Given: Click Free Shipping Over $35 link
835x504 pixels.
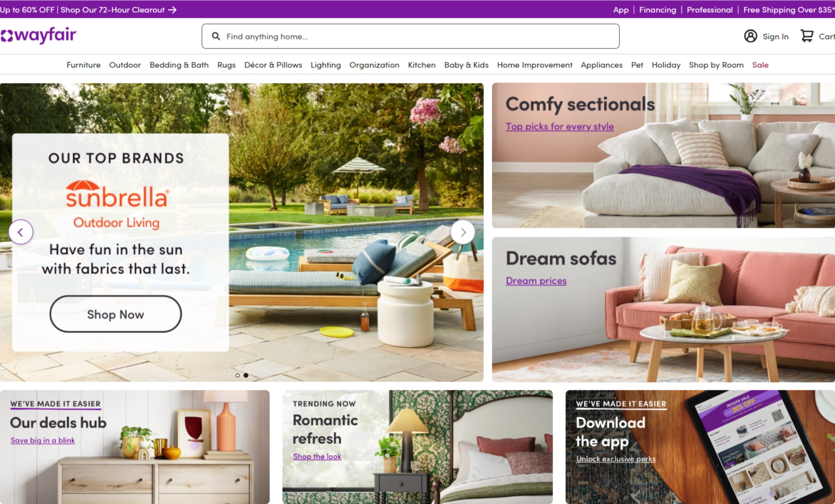Looking at the screenshot, I should 789,10.
